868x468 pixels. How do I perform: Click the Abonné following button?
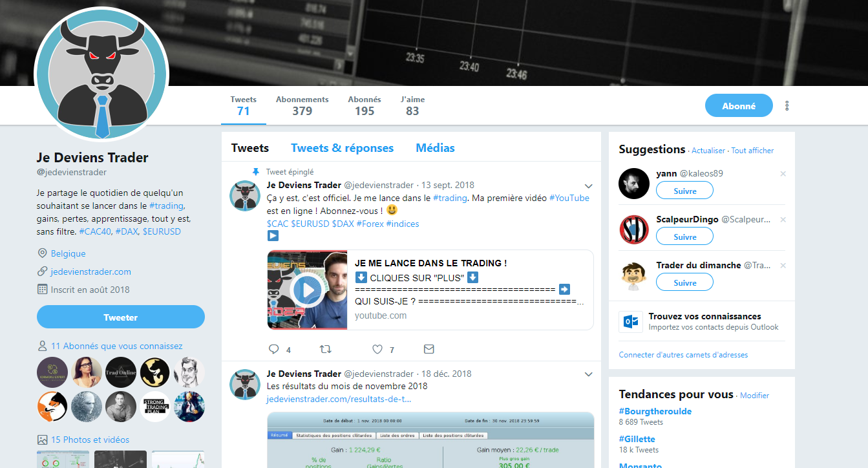pos(739,106)
